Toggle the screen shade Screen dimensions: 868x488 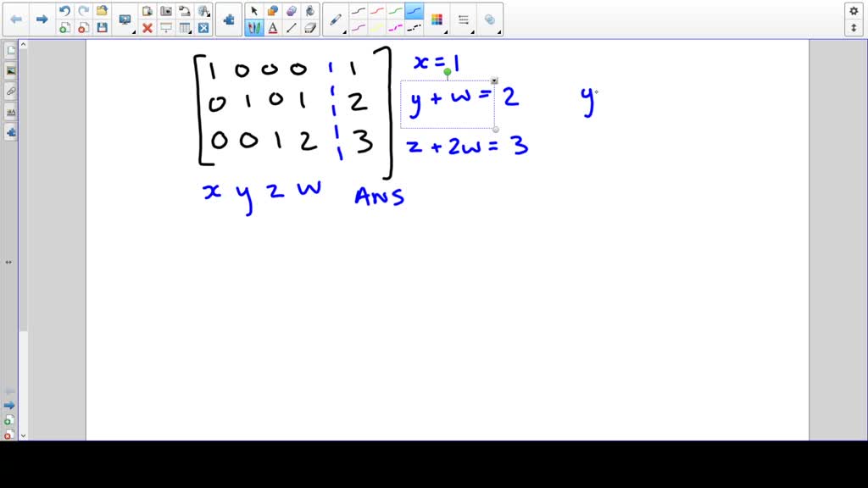pos(167,26)
